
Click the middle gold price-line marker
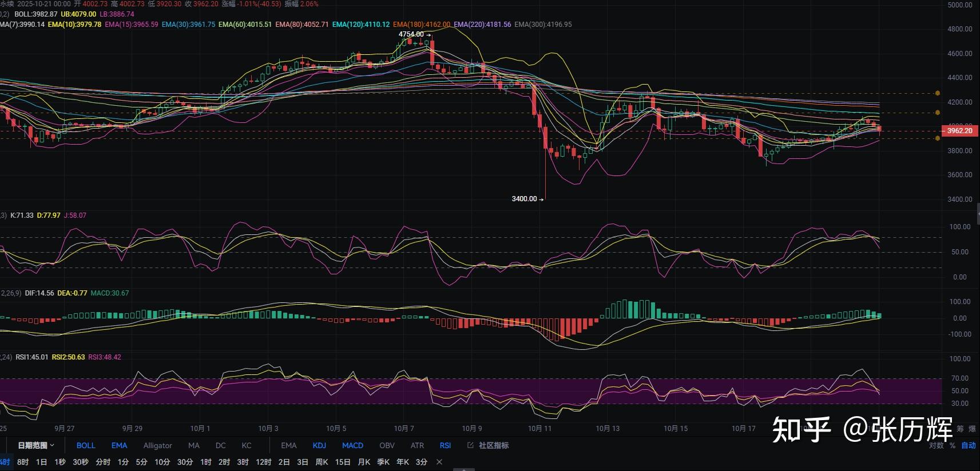[x=937, y=113]
